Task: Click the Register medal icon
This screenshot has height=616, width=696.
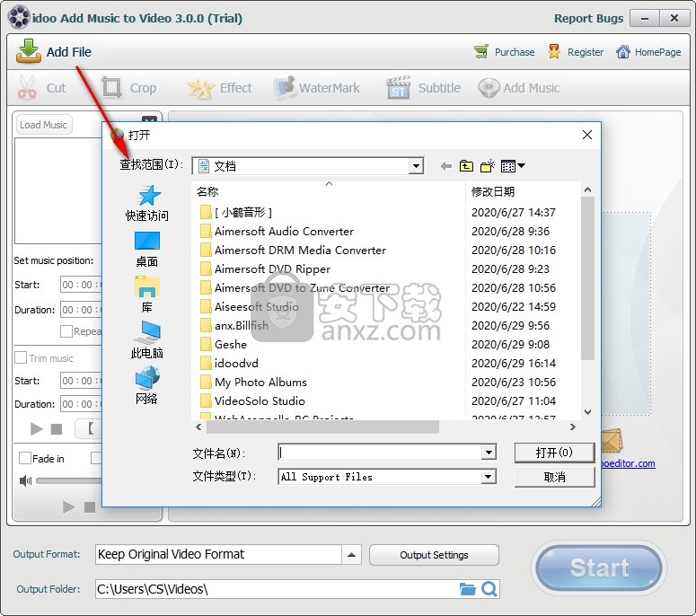Action: coord(554,52)
